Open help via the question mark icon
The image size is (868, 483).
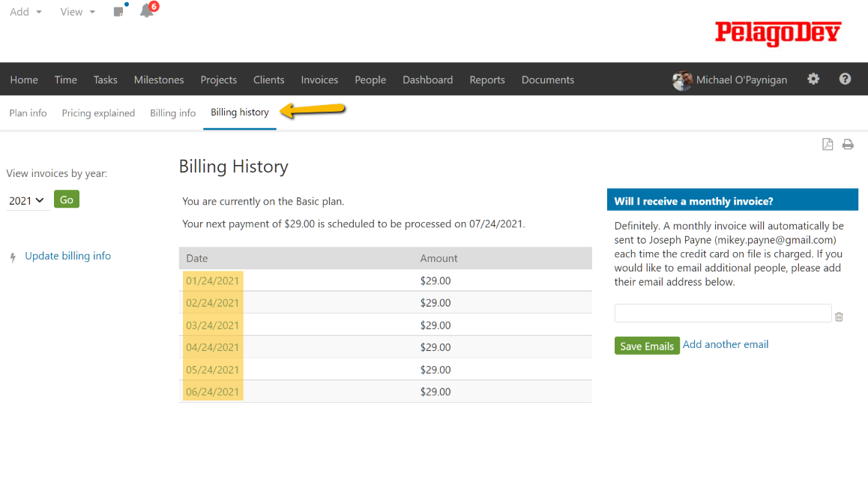[845, 79]
